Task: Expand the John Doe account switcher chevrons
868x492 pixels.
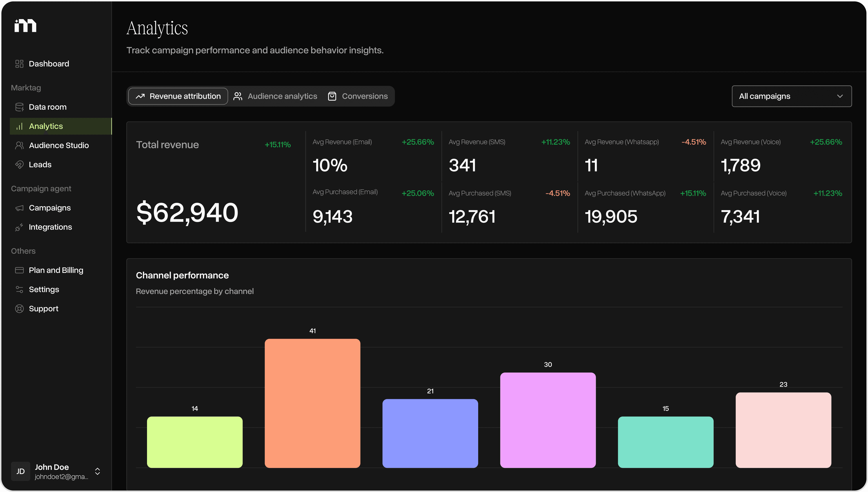Action: pos(97,471)
